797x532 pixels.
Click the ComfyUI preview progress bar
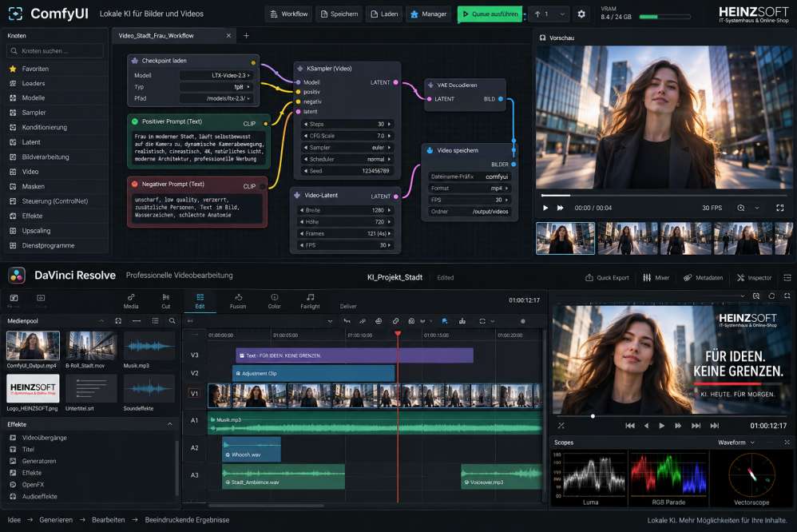click(664, 195)
